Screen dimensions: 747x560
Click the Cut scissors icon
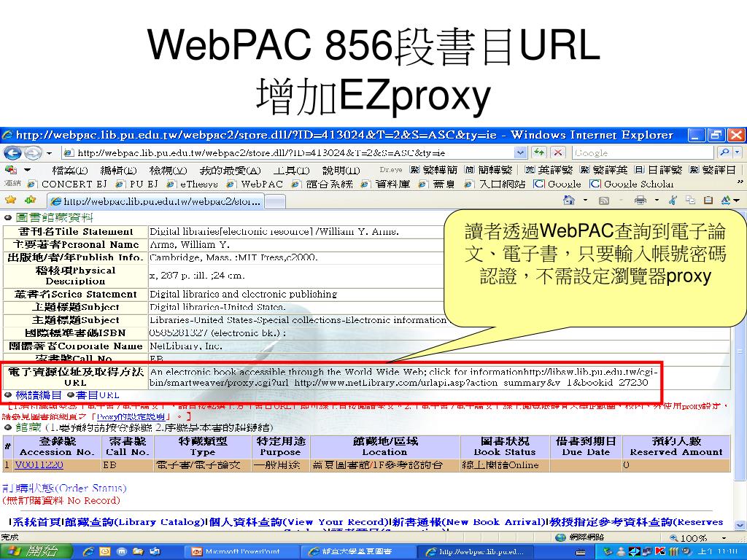coord(673,201)
